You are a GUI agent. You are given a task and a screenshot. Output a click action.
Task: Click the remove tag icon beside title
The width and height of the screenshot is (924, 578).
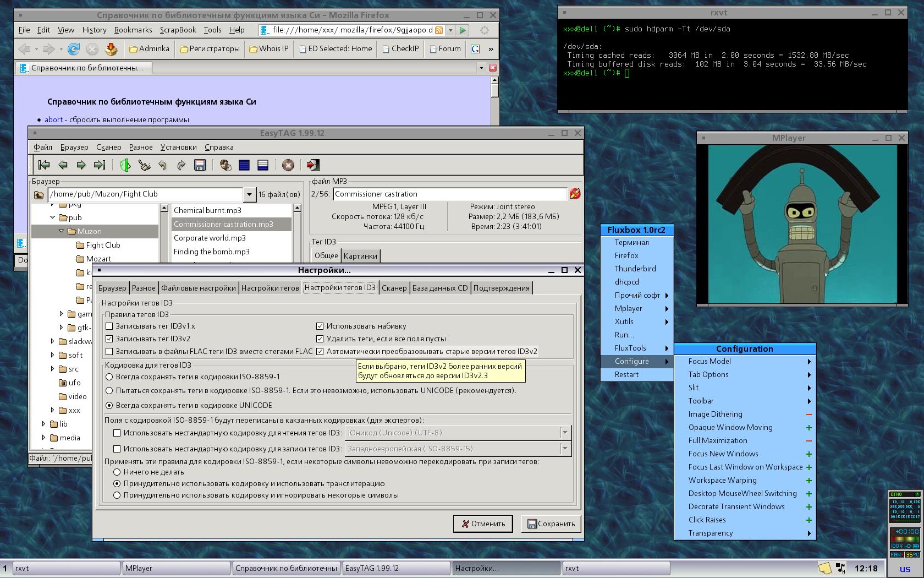coord(575,194)
